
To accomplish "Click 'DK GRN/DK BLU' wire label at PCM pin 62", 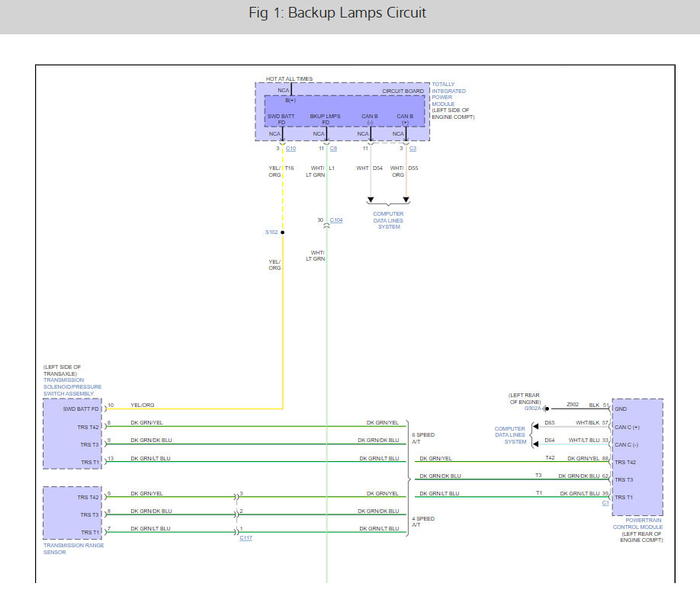I will click(579, 476).
